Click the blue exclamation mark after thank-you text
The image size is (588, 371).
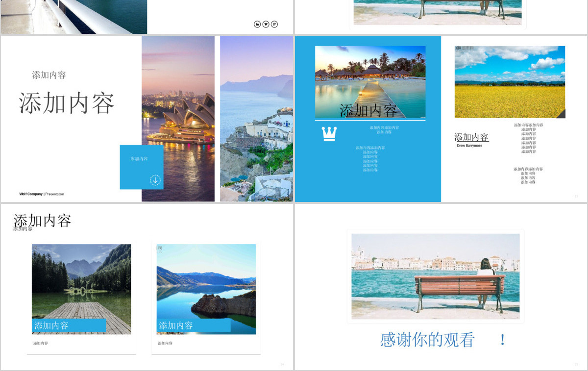502,340
